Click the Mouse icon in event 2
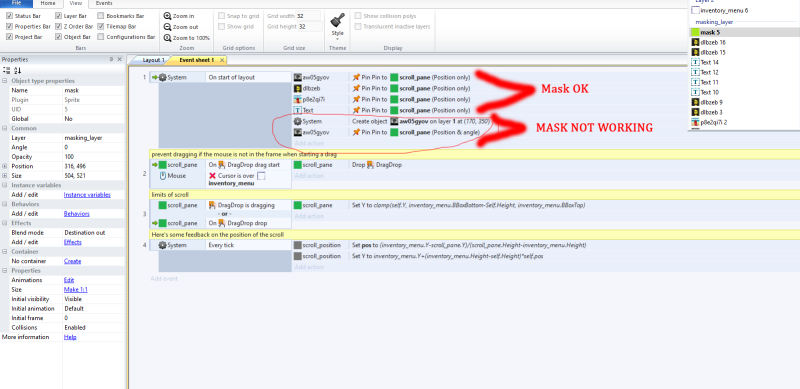Image resolution: width=800 pixels, height=389 pixels. click(x=163, y=176)
